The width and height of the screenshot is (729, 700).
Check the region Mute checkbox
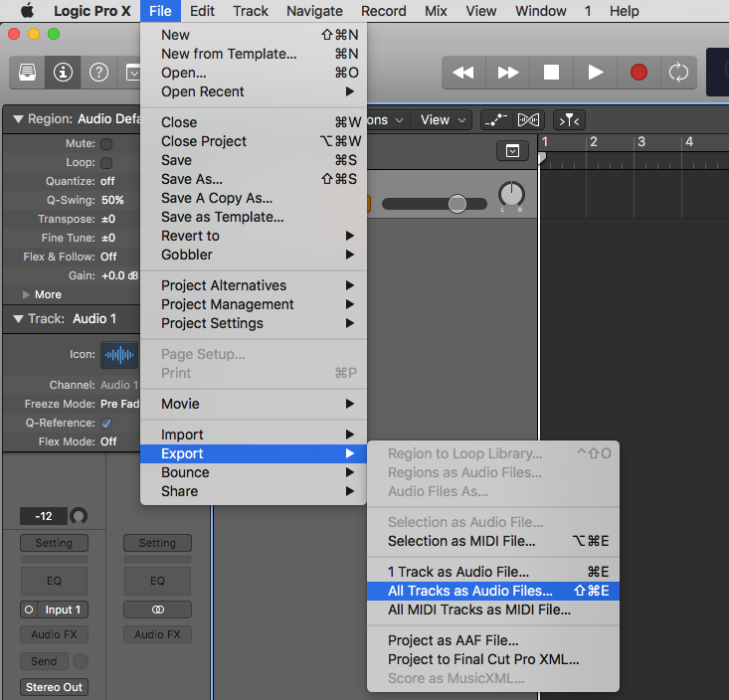tap(106, 144)
